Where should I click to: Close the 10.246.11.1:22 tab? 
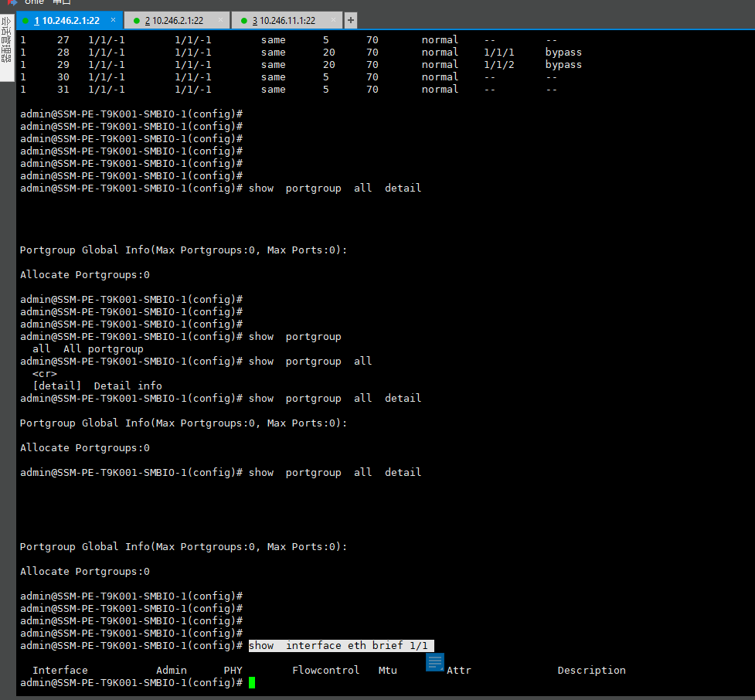(333, 21)
